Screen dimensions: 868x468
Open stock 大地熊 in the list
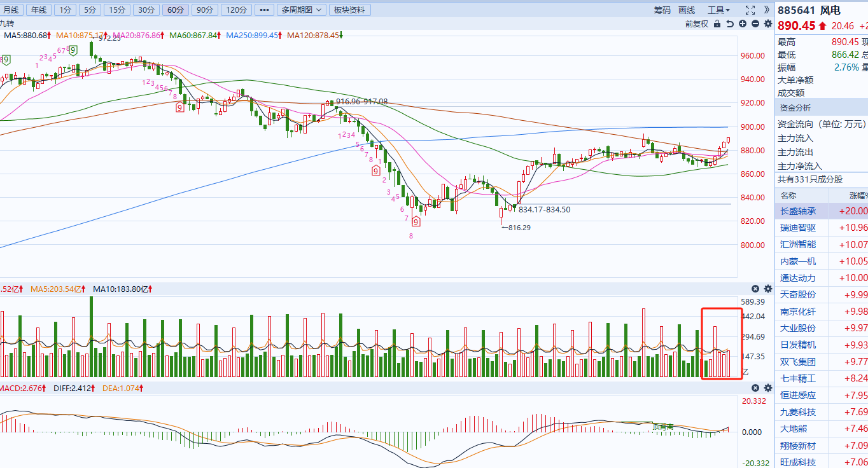794,429
